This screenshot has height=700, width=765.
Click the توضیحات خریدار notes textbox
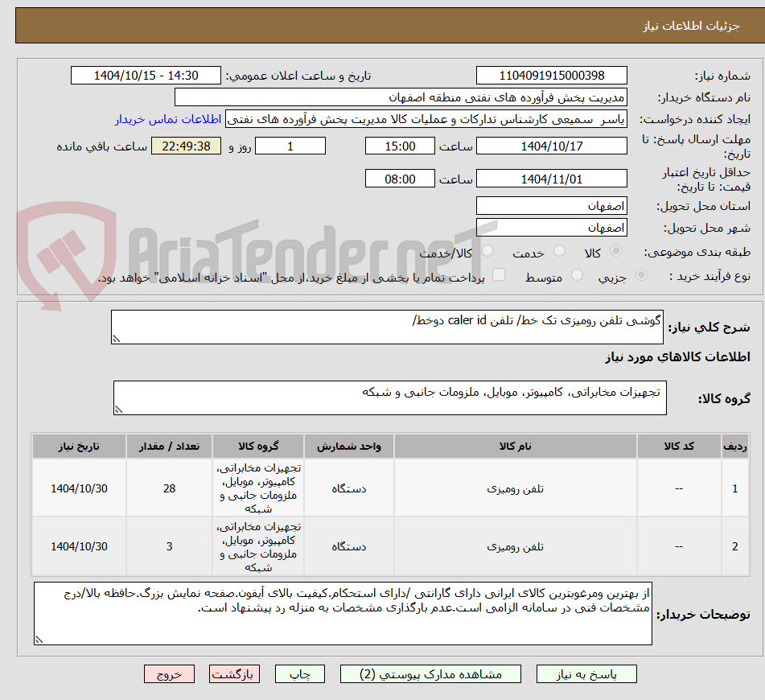click(x=343, y=613)
